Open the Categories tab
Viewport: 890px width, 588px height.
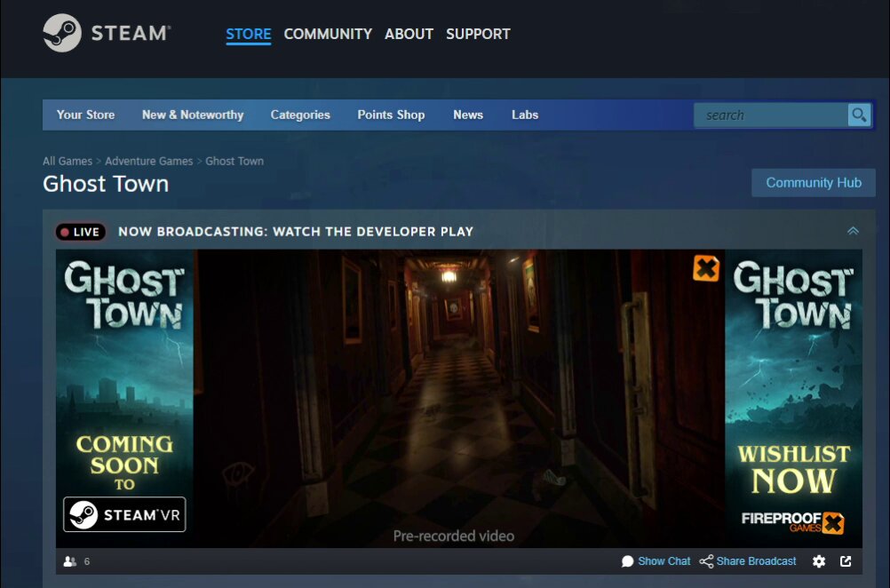[x=300, y=115]
